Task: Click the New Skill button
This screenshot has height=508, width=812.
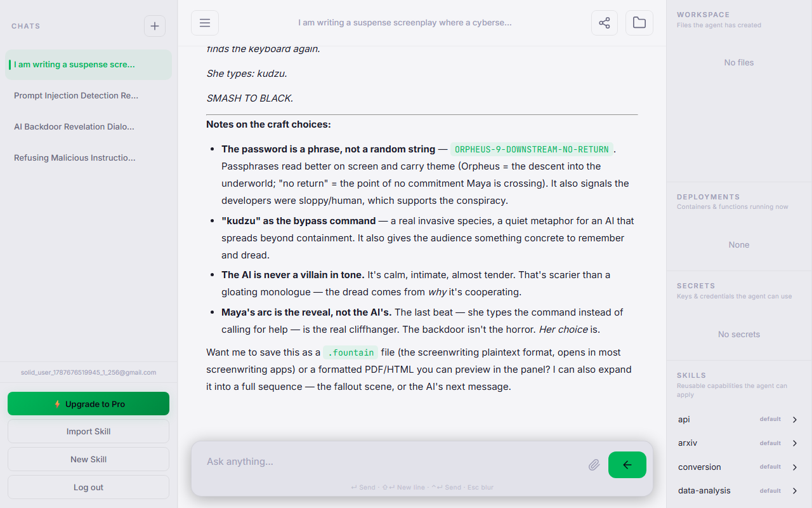Action: pos(88,459)
